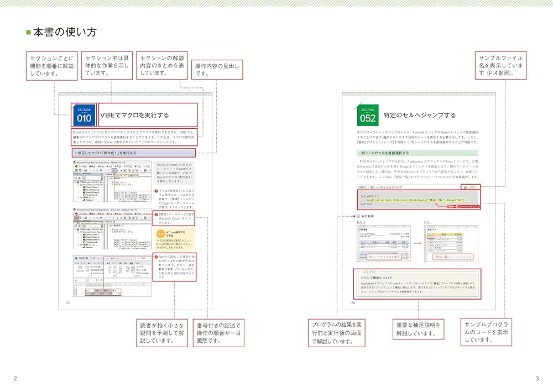Select the green SECTION 052 badge
This screenshot has height=392, width=553.
point(368,115)
